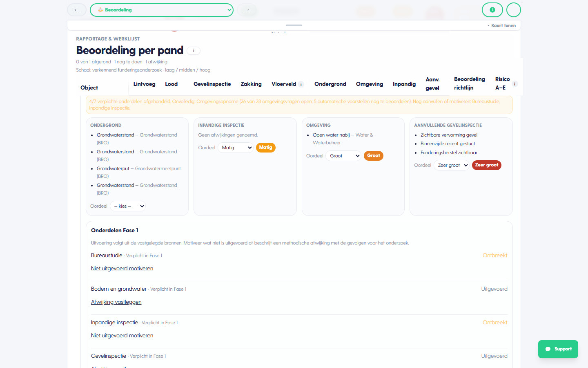Go forward with the right arrow button
The width and height of the screenshot is (588, 368).
click(x=247, y=10)
